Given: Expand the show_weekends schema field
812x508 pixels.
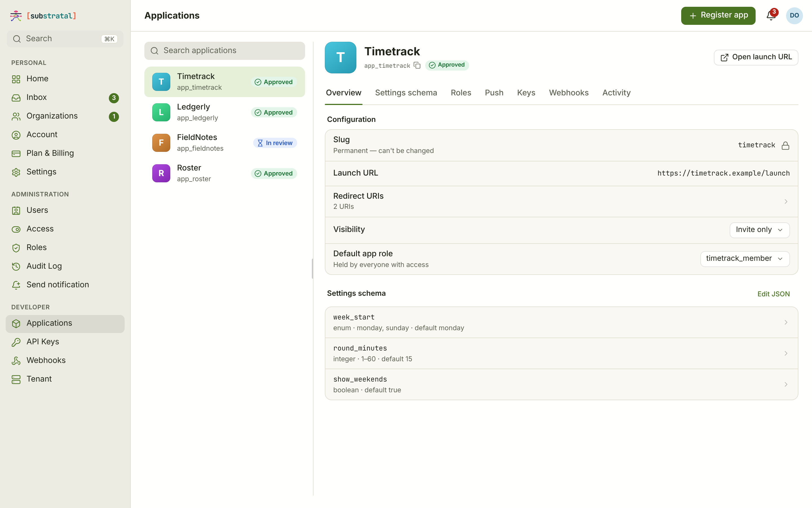Looking at the screenshot, I should [x=561, y=384].
